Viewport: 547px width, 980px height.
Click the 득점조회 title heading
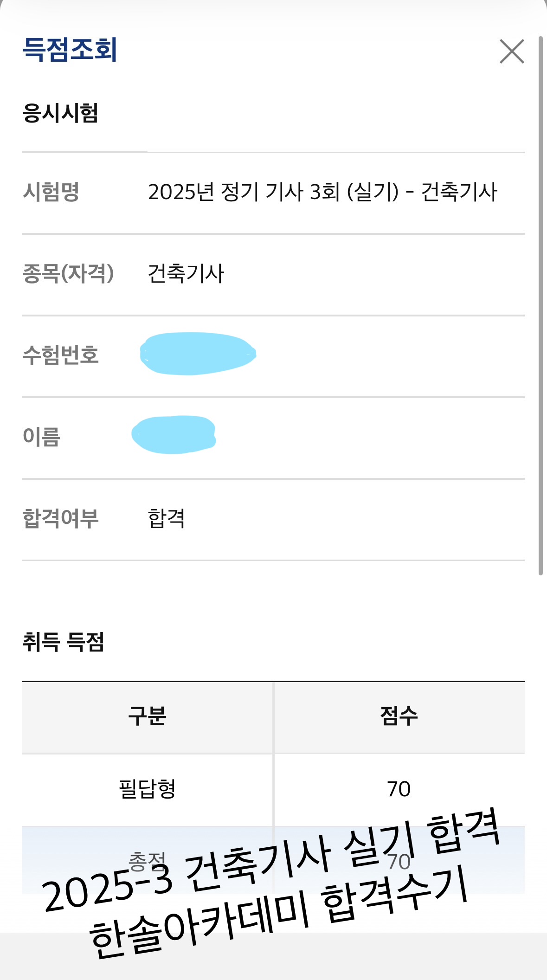click(x=70, y=50)
